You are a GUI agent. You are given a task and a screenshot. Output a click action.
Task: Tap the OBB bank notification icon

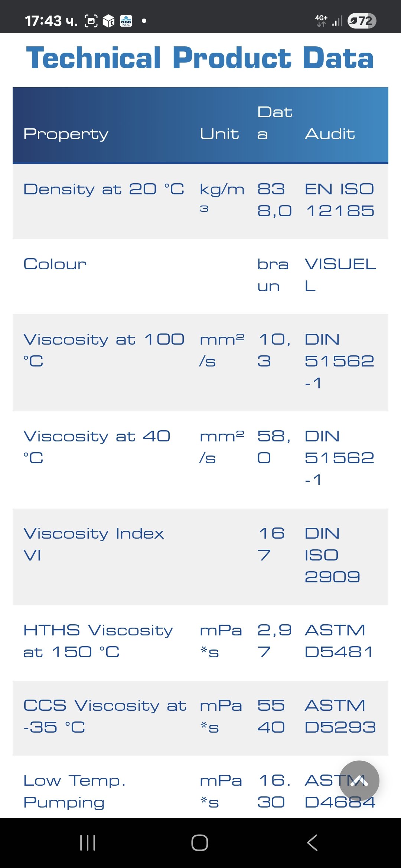(126, 21)
